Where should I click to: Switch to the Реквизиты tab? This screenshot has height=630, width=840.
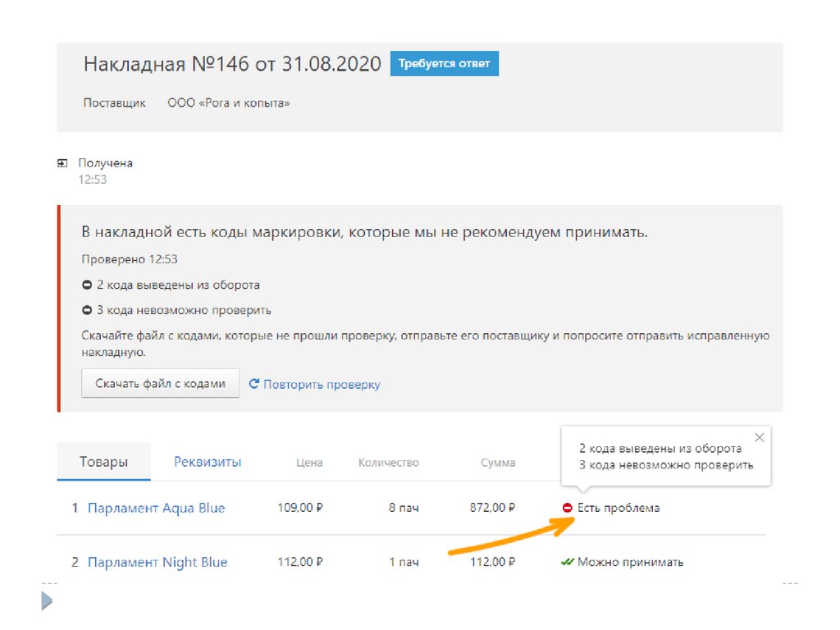coord(208,462)
